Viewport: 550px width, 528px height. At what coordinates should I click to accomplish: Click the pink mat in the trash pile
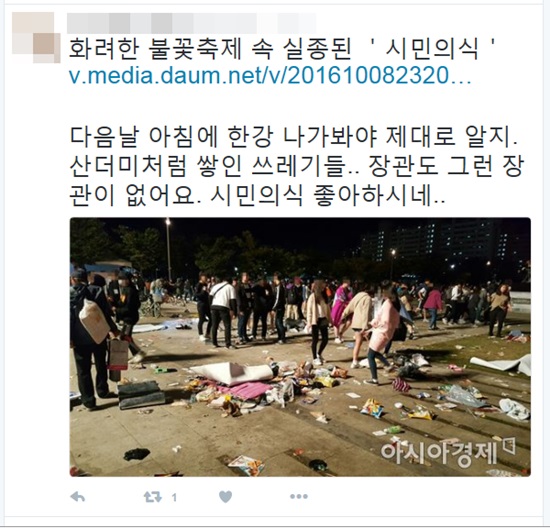point(244,390)
